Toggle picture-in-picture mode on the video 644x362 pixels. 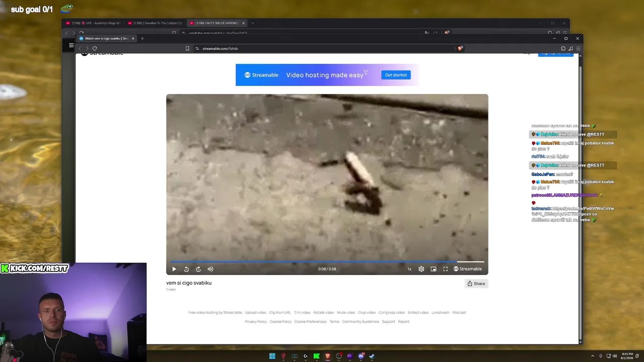[433, 269]
